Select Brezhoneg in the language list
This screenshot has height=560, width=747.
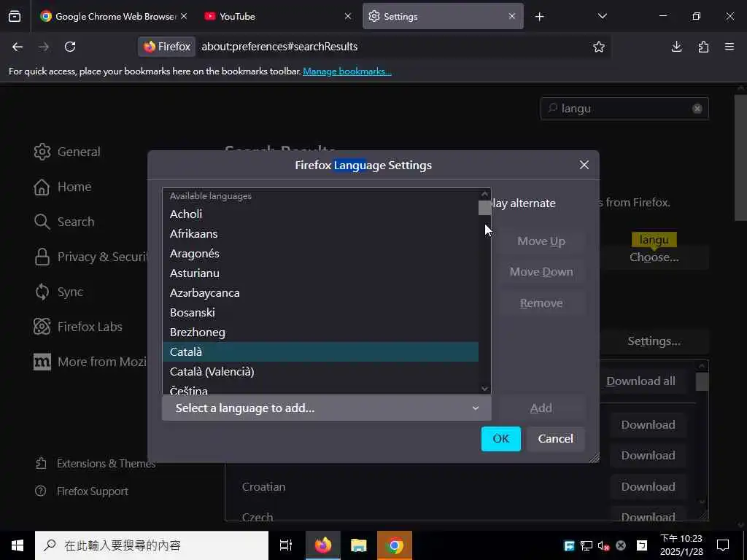(320, 332)
